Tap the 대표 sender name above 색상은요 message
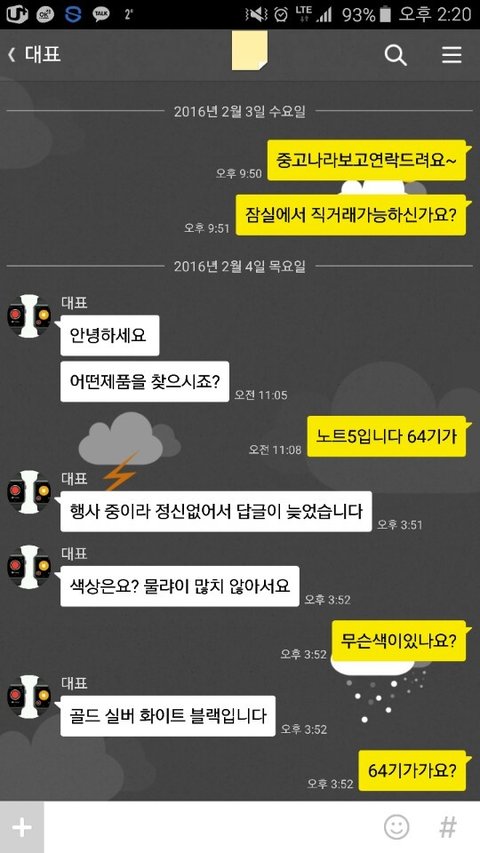 click(74, 554)
